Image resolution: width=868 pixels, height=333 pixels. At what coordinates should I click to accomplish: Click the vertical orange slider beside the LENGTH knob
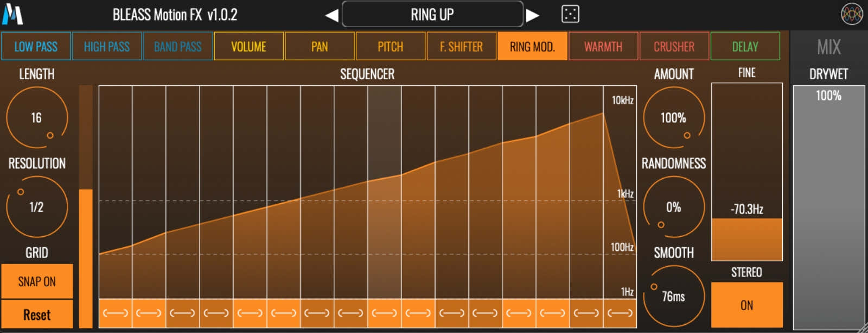[86, 206]
